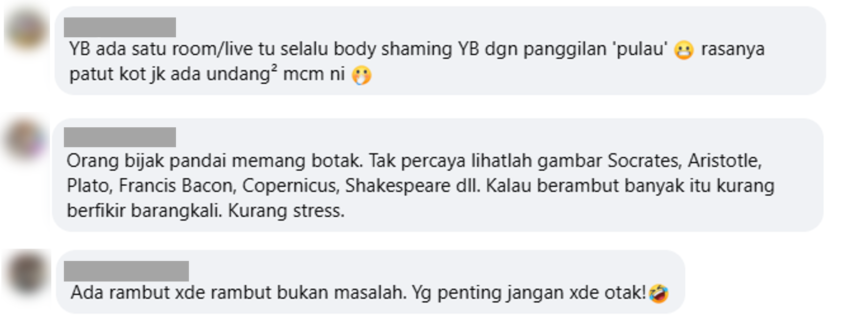Click the grimacing emoji after 'pulau'

(x=684, y=50)
